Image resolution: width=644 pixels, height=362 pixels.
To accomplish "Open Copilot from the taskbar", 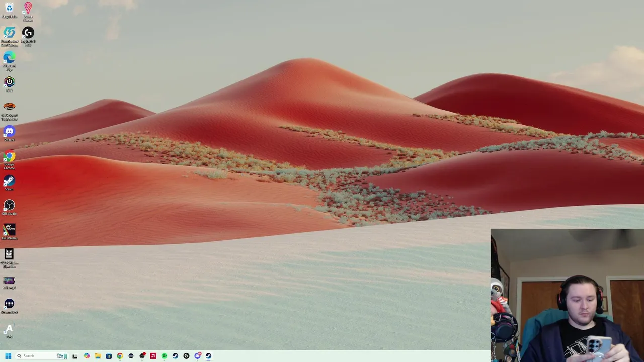I will [x=87, y=356].
